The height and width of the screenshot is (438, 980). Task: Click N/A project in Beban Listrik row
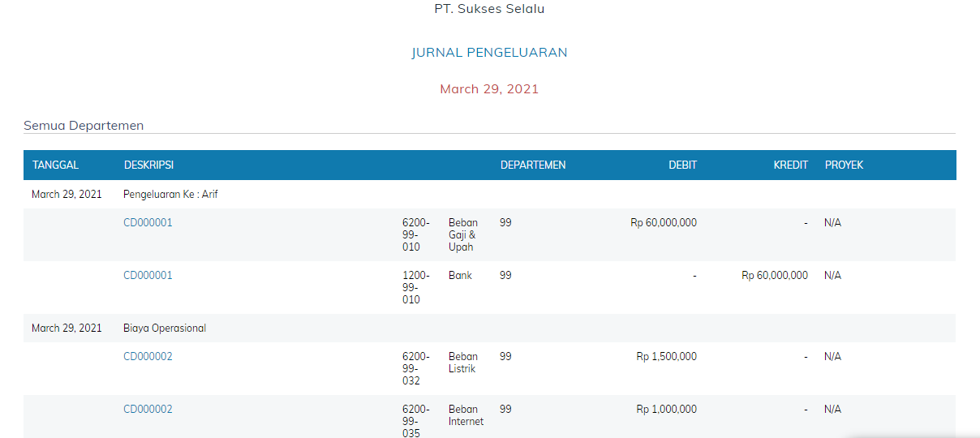832,357
